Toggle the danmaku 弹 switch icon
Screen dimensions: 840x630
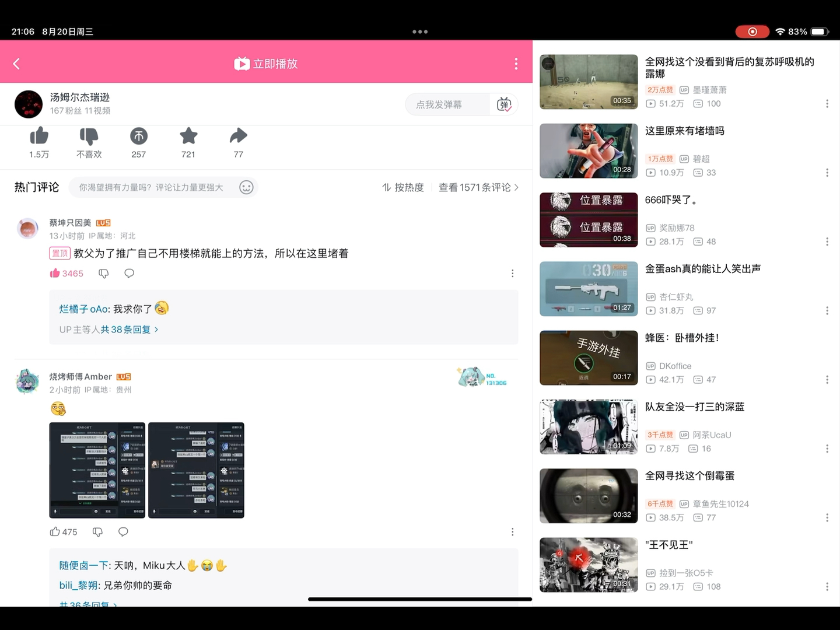click(x=505, y=105)
